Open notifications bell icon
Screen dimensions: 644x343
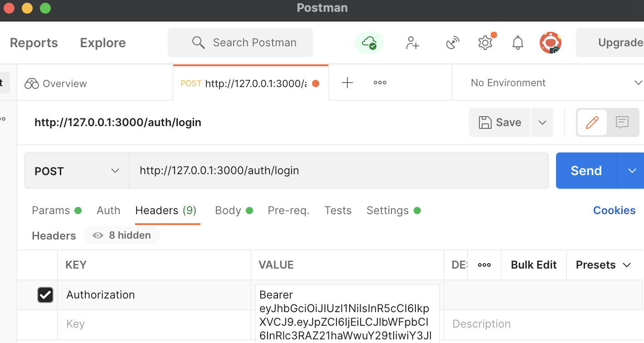pyautogui.click(x=517, y=43)
